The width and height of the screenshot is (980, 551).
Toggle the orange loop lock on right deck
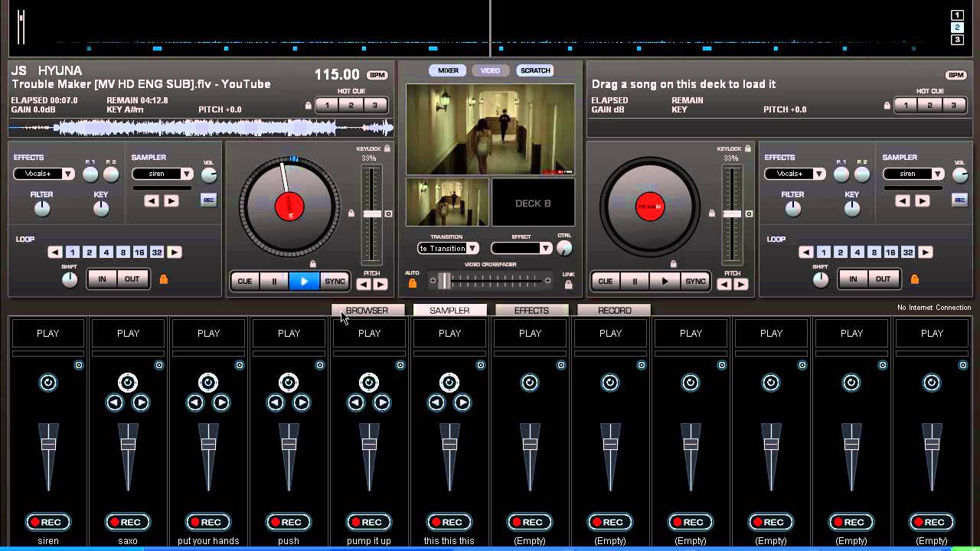click(914, 279)
